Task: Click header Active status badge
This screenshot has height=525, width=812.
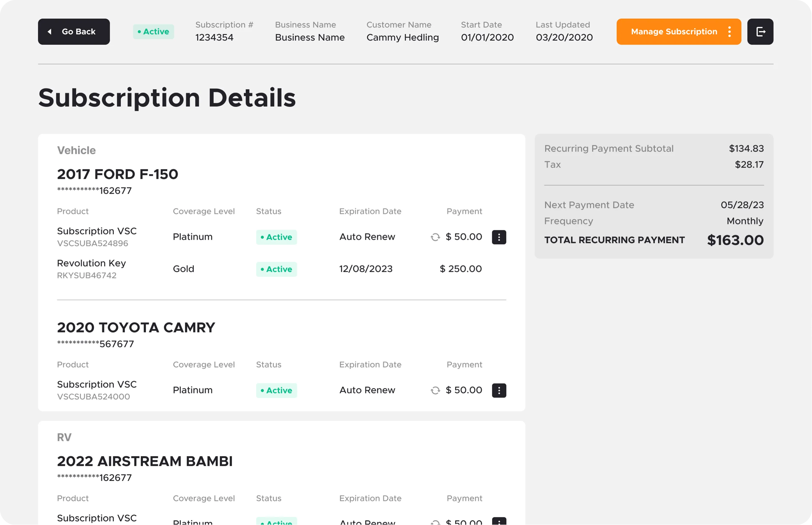Action: (154, 32)
